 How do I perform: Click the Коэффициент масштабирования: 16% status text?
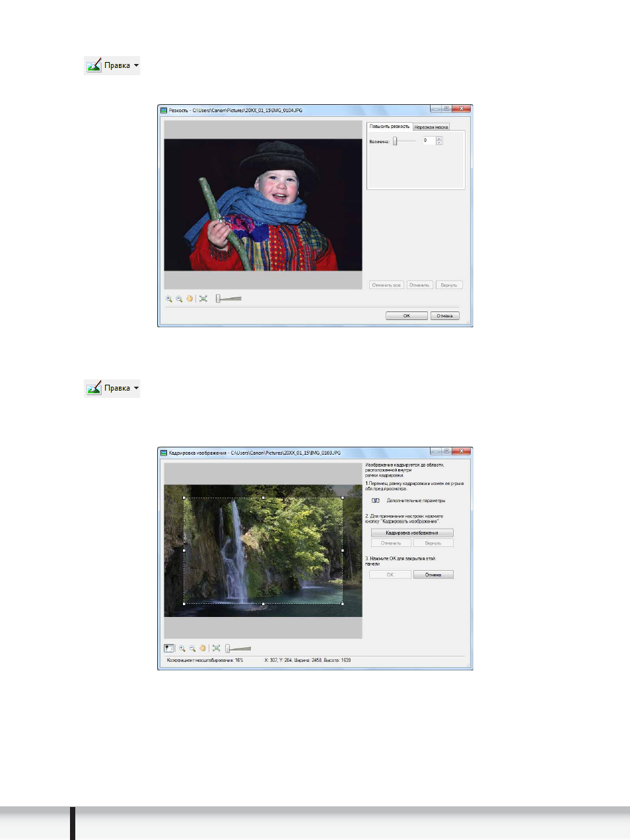(x=205, y=661)
